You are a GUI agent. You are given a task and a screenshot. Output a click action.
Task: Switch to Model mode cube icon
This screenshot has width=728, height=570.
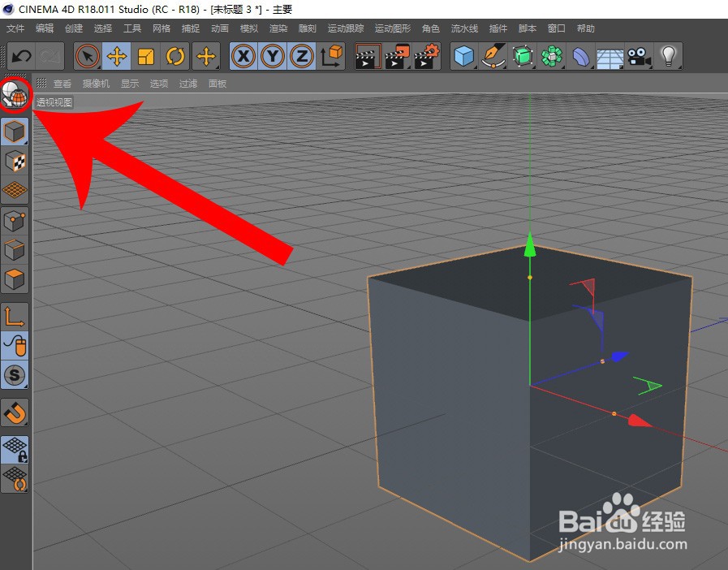pyautogui.click(x=15, y=132)
